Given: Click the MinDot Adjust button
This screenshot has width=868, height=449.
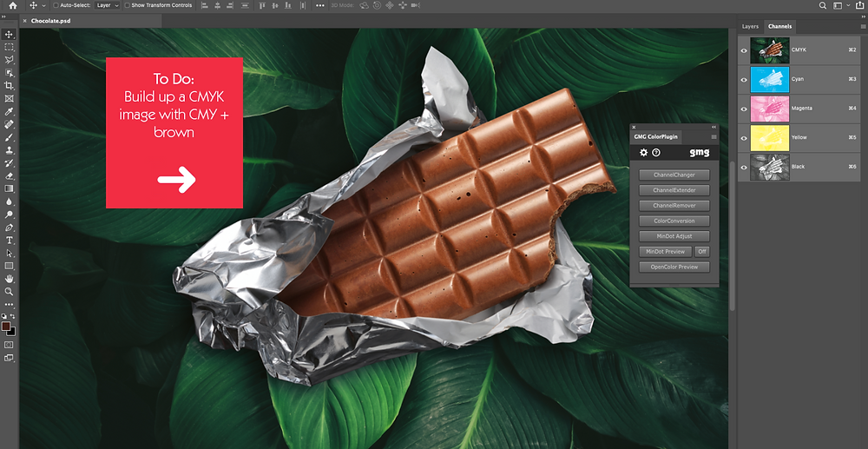Looking at the screenshot, I should [x=674, y=236].
